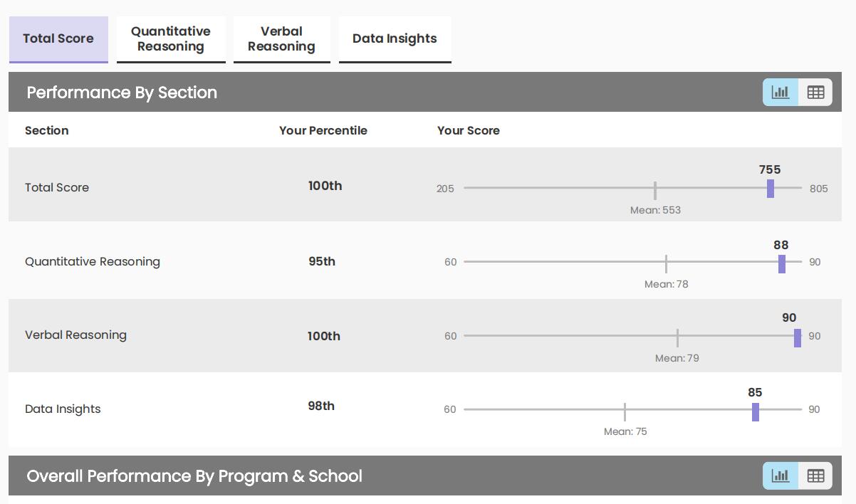This screenshot has width=856, height=504.
Task: Click the Data Insights score marker at 85
Action: [x=756, y=411]
